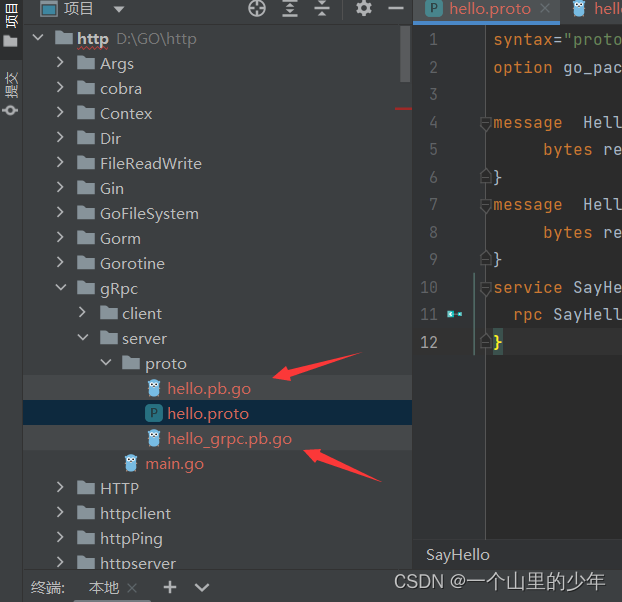Click the Args folder icon

(x=86, y=63)
